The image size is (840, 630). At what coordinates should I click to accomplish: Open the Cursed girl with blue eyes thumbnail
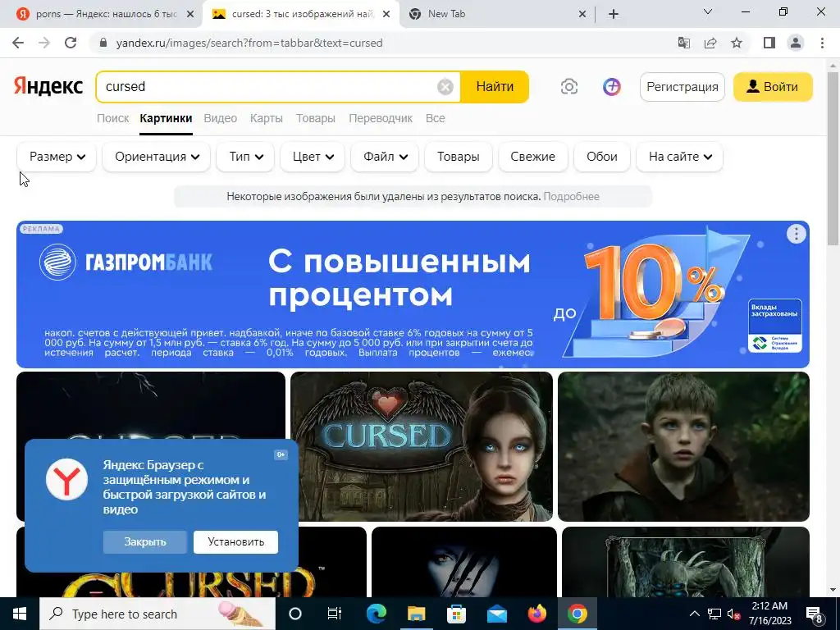pos(421,446)
